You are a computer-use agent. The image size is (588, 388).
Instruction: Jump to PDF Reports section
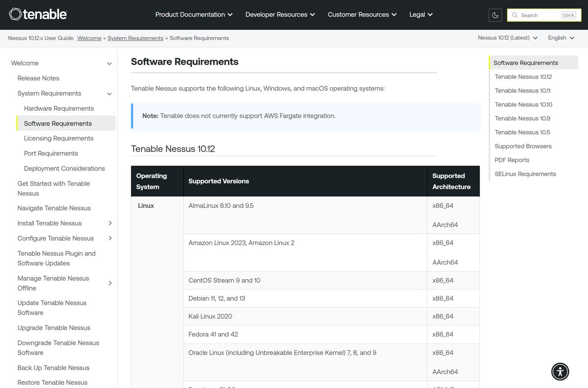[512, 160]
